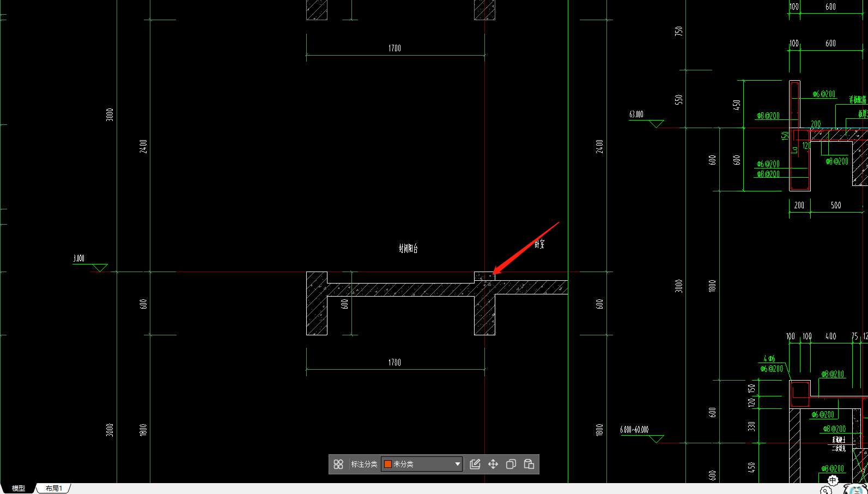Click the four-shapes category icon in floating toolbar
Image resolution: width=868 pixels, height=494 pixels.
click(338, 464)
